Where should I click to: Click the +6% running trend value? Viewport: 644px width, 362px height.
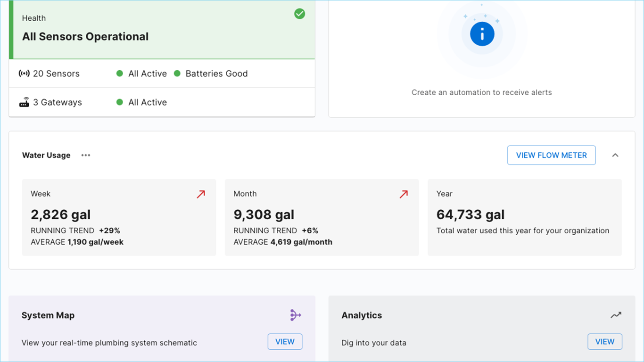310,230
